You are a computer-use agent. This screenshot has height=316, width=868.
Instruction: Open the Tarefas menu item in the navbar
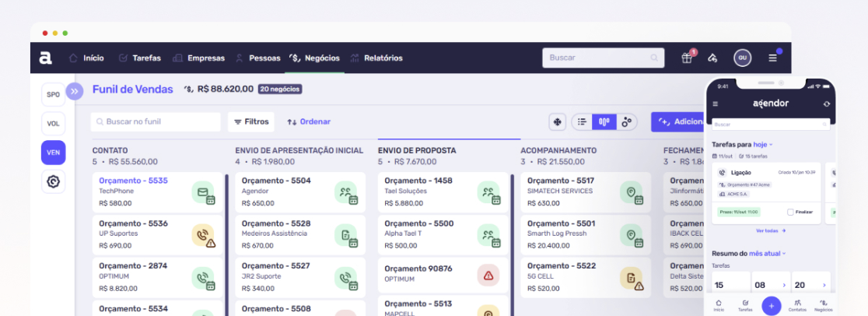point(140,58)
